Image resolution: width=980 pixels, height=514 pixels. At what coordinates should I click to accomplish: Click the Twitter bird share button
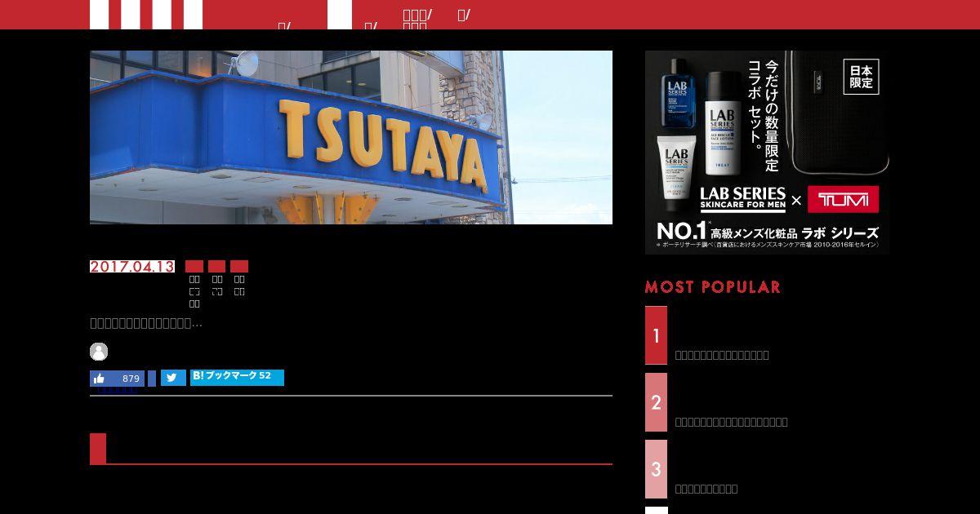click(x=173, y=378)
